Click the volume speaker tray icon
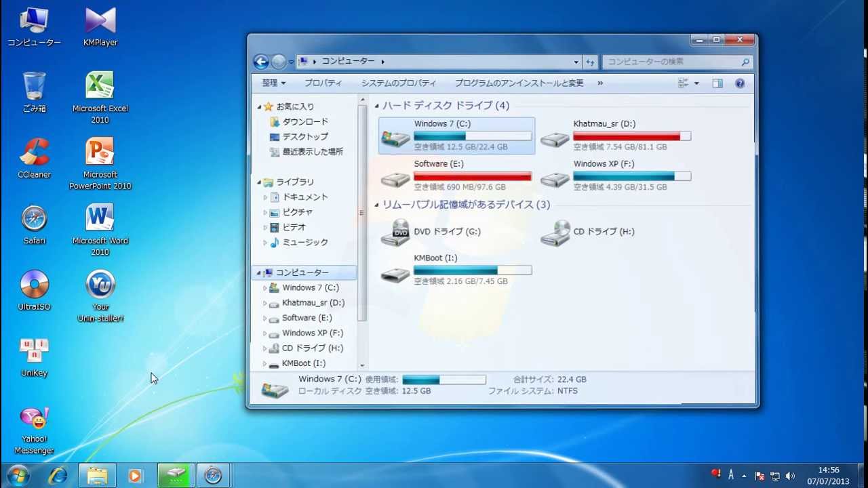This screenshot has height=488, width=868. coord(790,476)
